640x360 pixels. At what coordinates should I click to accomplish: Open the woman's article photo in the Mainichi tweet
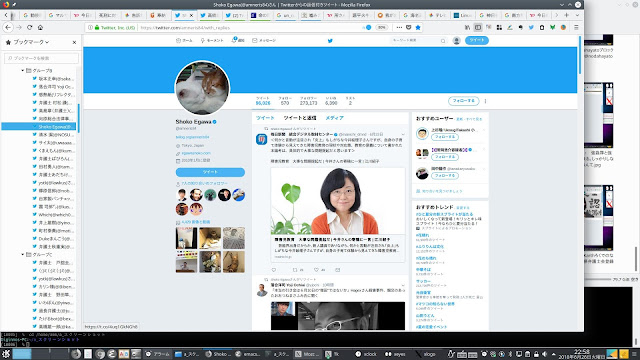click(x=338, y=201)
